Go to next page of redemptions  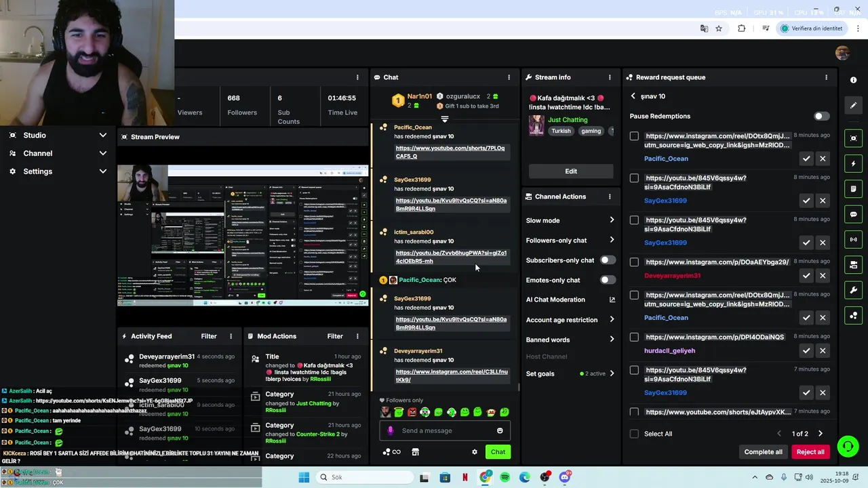(x=821, y=434)
